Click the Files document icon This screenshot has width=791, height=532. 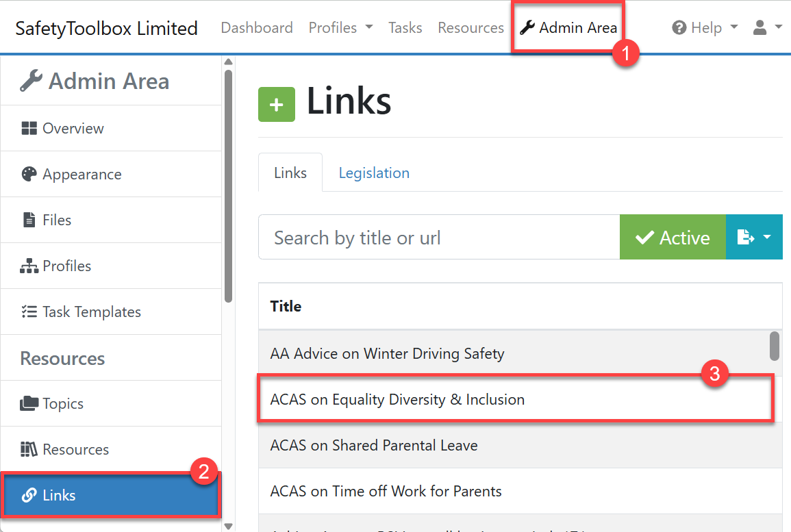[x=29, y=220]
